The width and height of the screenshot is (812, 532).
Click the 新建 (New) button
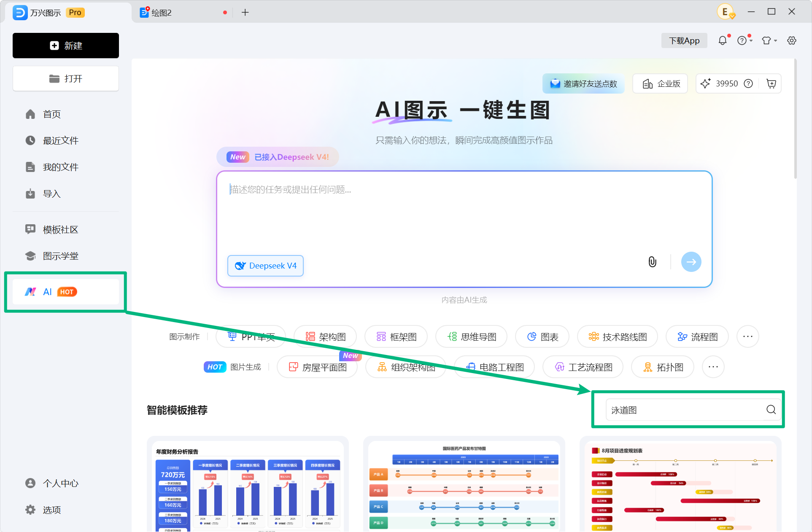[66, 46]
